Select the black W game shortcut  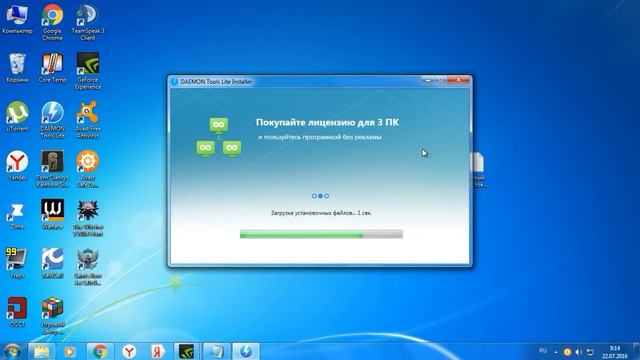coord(52,215)
